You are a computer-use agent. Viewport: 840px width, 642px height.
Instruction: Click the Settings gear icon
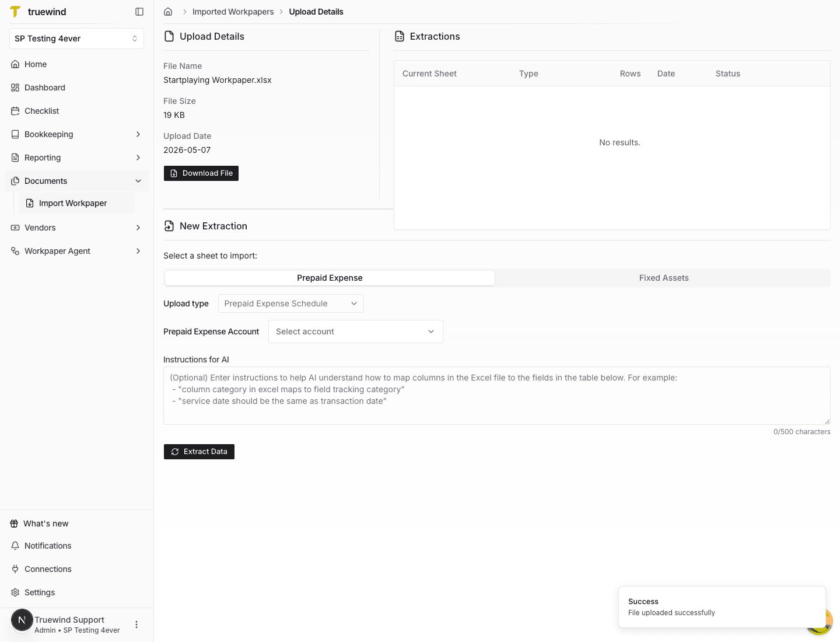pyautogui.click(x=15, y=592)
